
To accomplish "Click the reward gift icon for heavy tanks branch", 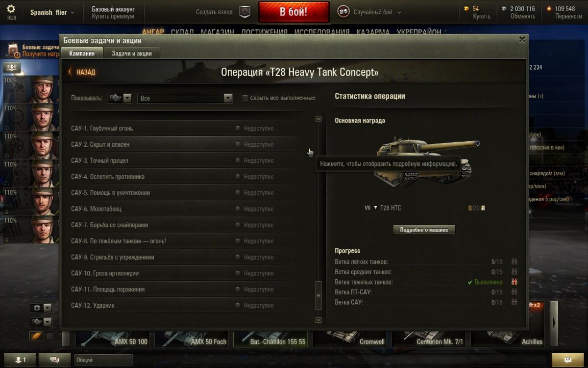I will [x=514, y=282].
